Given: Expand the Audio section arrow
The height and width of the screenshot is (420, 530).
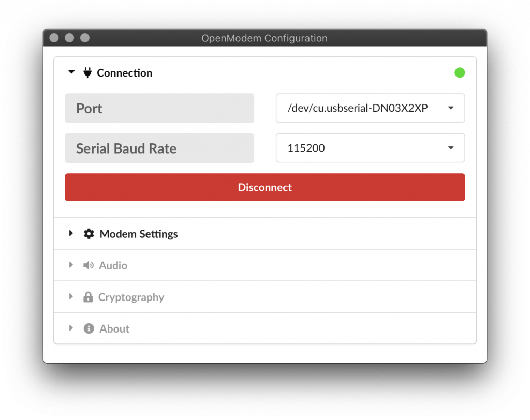Looking at the screenshot, I should coord(71,265).
